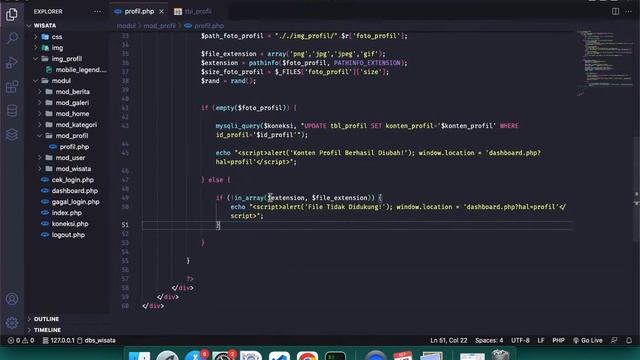Open the Extensions view
Image resolution: width=640 pixels, height=360 pixels.
point(12,87)
